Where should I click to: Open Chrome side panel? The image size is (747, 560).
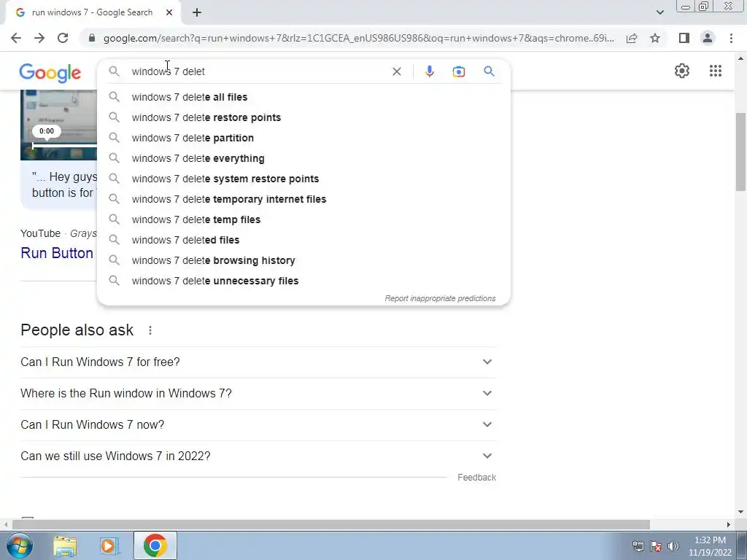pyautogui.click(x=684, y=38)
